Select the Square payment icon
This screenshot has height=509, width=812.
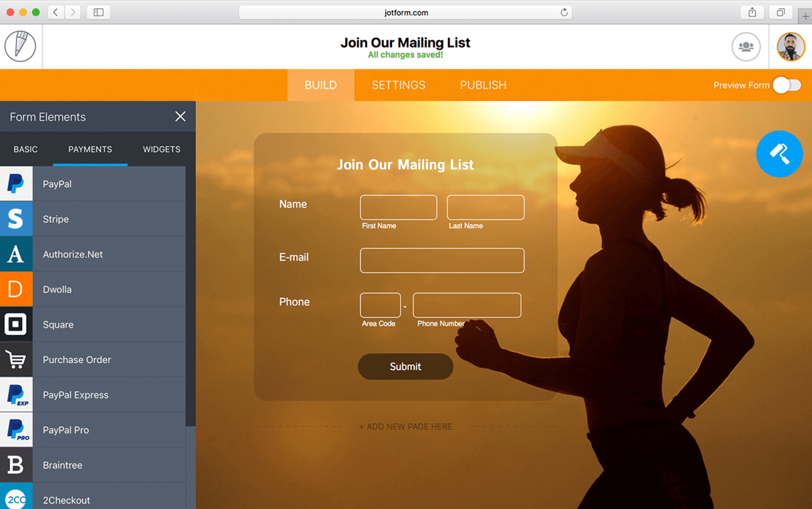tap(16, 325)
